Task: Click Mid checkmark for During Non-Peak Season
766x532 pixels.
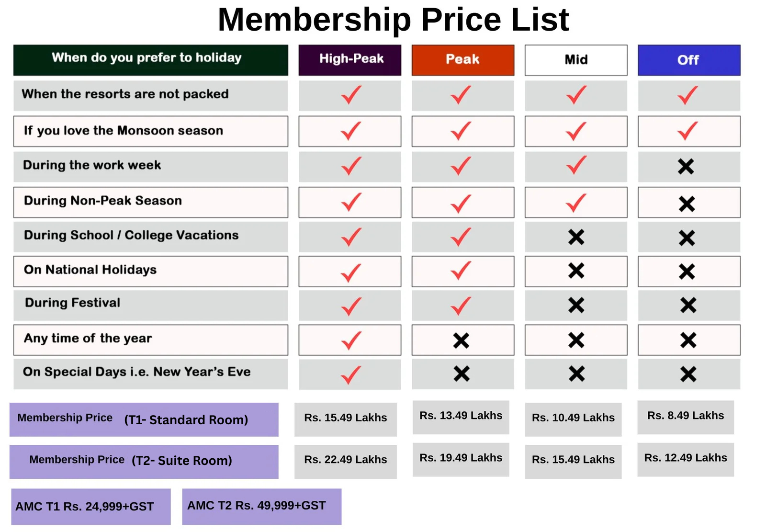Action: tap(576, 202)
